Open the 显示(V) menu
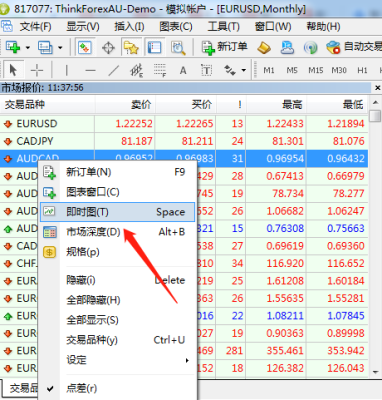Image resolution: width=382 pixels, height=400 pixels. pos(83,26)
